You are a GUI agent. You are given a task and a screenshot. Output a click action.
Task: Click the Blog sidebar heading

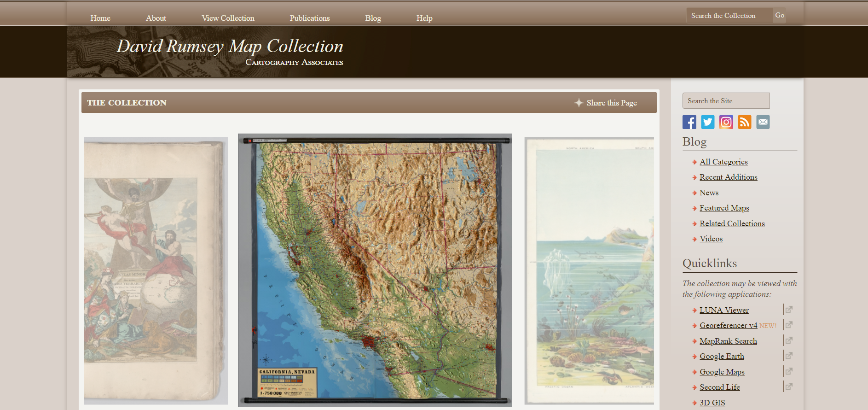[x=694, y=141]
